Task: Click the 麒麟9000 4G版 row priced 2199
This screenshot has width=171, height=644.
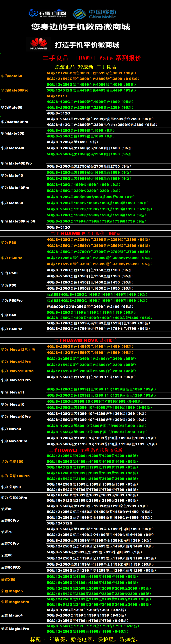Action: pos(108,307)
